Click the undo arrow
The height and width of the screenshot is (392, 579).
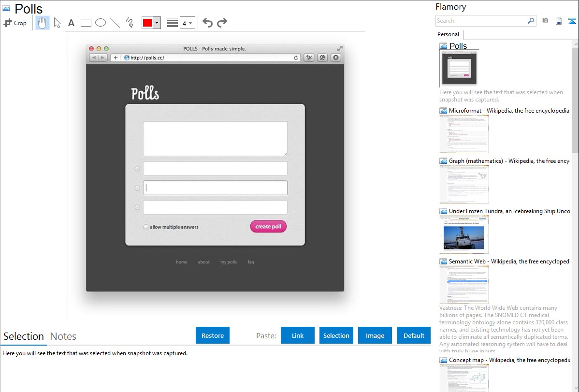tap(207, 23)
